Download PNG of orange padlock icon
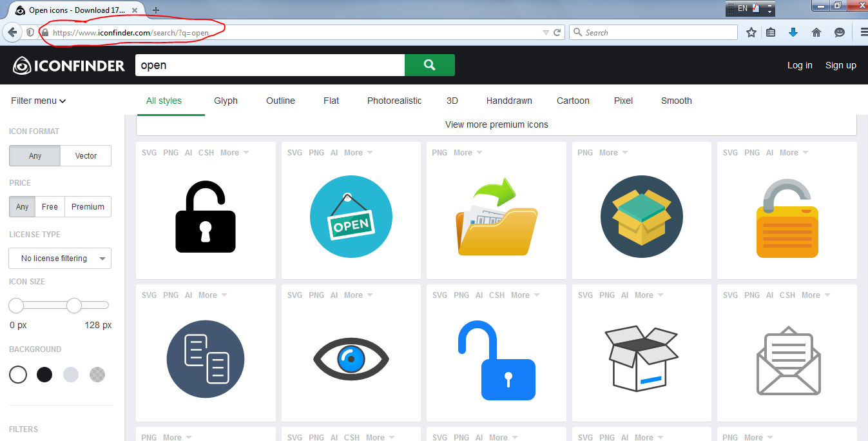 coord(751,153)
